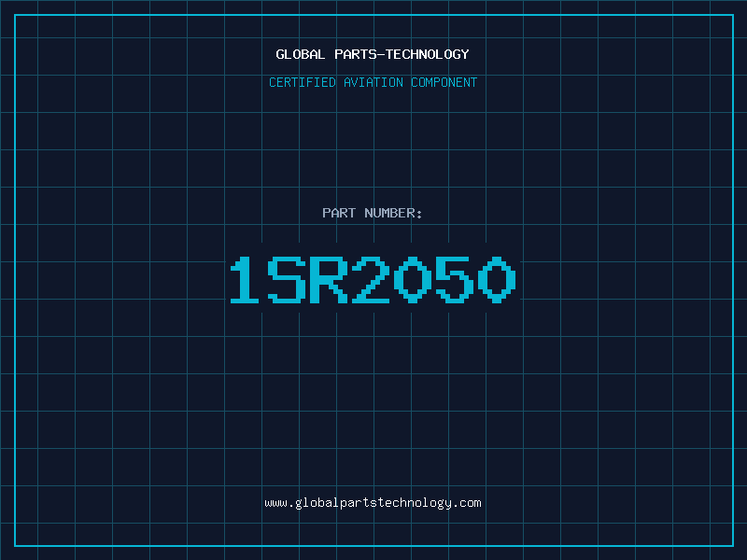Select the letter "S" in 1SR2050
The image size is (747, 560).
pyautogui.click(x=287, y=279)
